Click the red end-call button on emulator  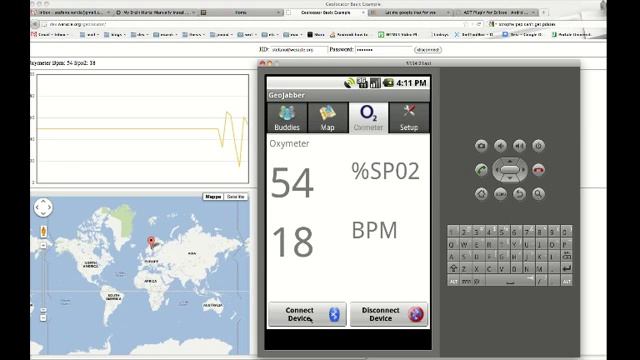point(538,170)
